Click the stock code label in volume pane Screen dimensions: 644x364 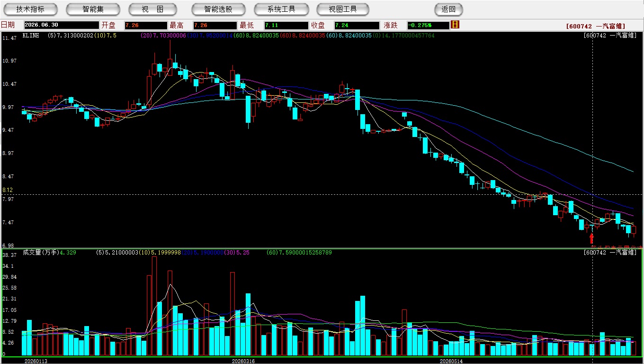pyautogui.click(x=610, y=253)
